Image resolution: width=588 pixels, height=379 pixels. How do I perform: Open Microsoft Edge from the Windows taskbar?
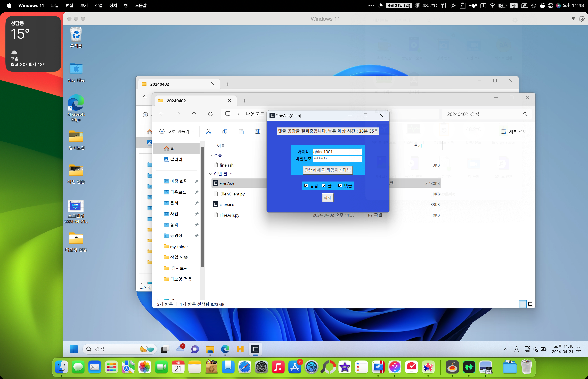click(x=225, y=349)
